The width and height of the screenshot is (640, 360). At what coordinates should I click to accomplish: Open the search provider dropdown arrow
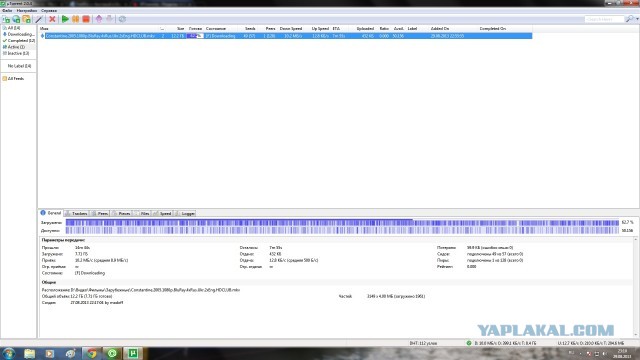coord(637,19)
